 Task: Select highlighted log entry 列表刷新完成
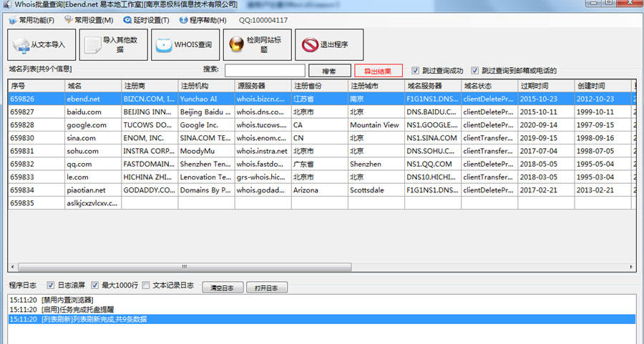(322, 320)
